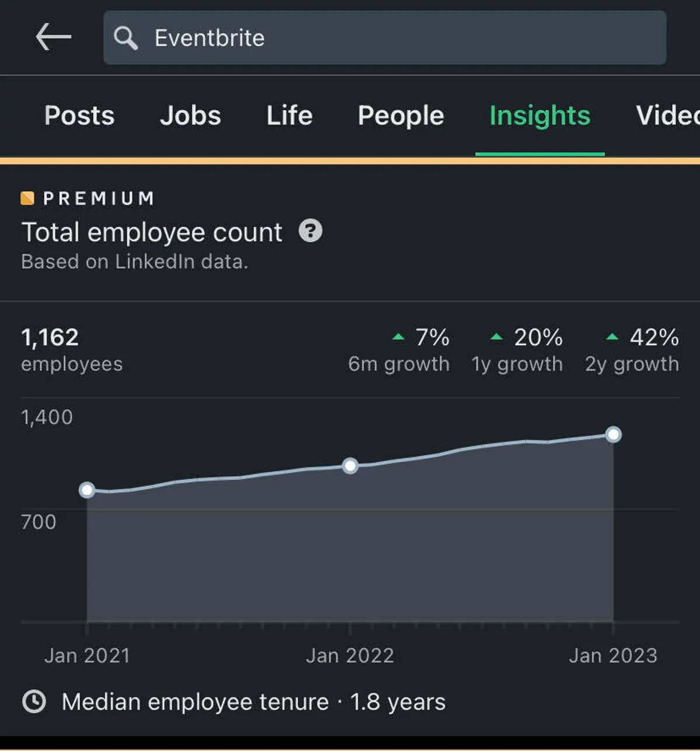Image resolution: width=700 pixels, height=751 pixels.
Task: Tap the Jan 2023 data point
Action: 613,434
